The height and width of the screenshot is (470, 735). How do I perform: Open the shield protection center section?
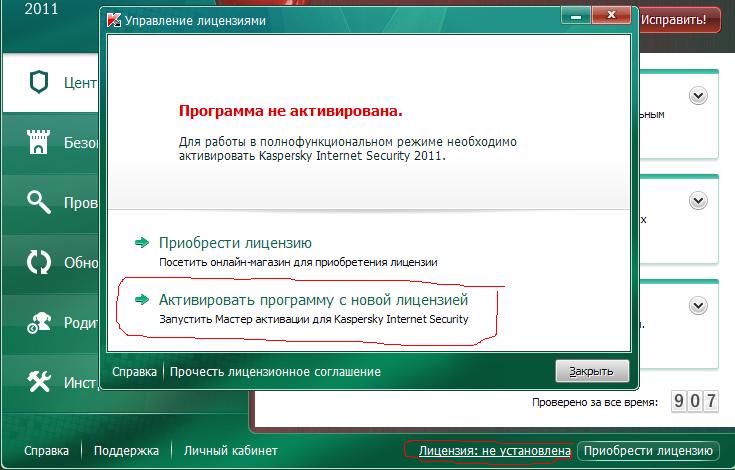coord(39,82)
